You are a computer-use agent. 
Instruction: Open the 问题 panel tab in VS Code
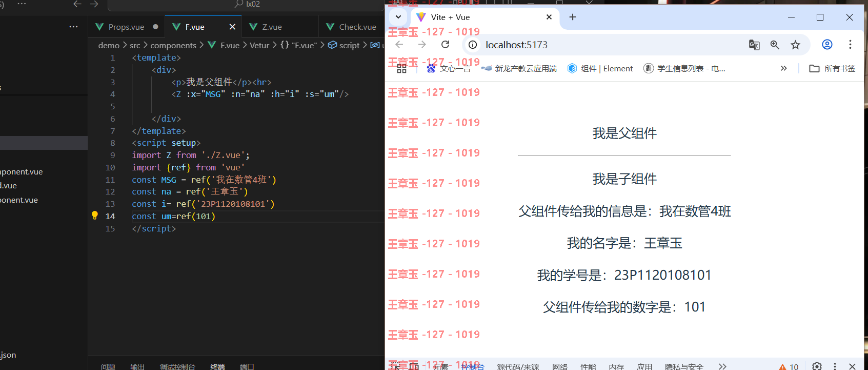[x=108, y=366]
